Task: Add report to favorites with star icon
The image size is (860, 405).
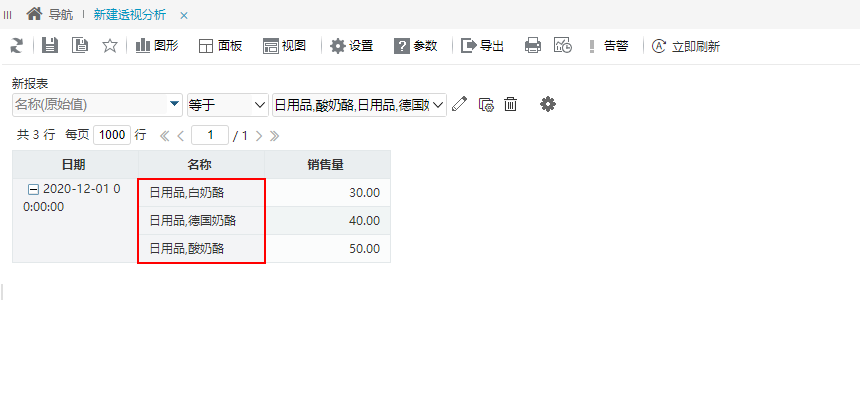Action: 110,46
